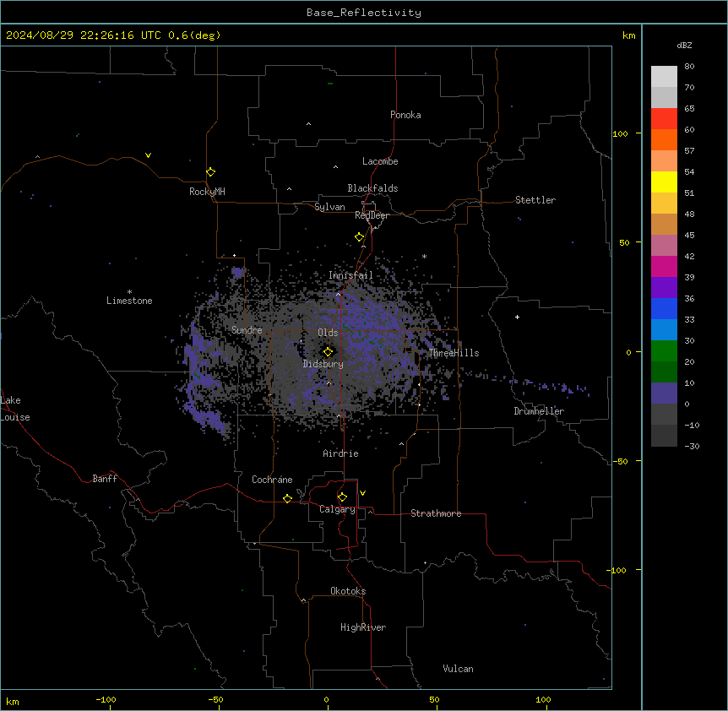Image resolution: width=728 pixels, height=711 pixels.
Task: Click the -50 tick label on bottom axis
Action: 215,699
